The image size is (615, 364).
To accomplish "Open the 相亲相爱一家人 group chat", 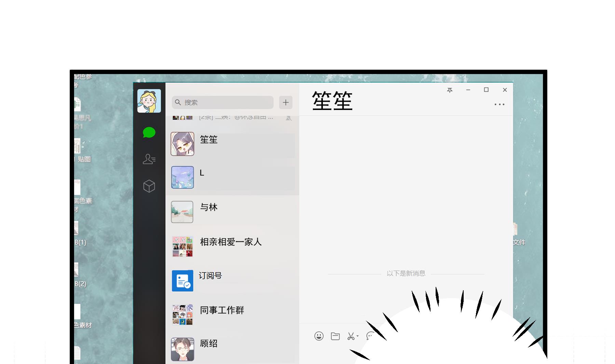I will coord(232,246).
